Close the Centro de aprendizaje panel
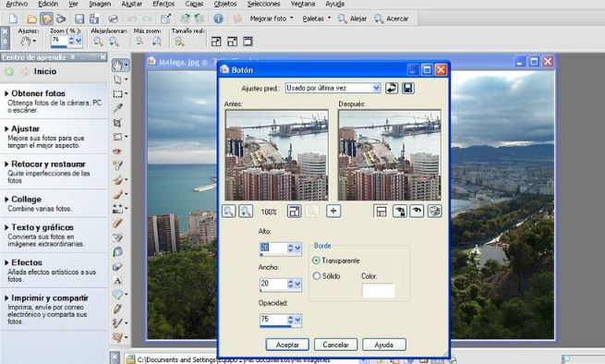Screen dimensions: 605x364 click(x=103, y=57)
